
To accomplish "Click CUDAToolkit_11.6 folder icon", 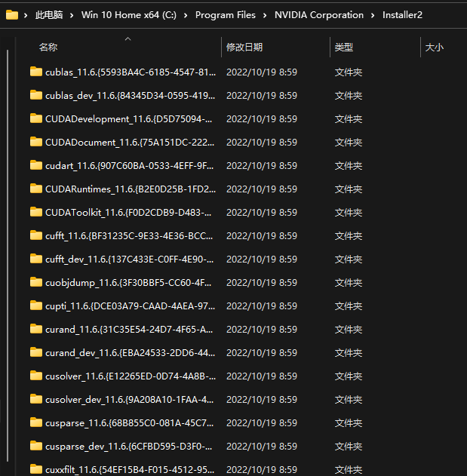I will point(36,212).
